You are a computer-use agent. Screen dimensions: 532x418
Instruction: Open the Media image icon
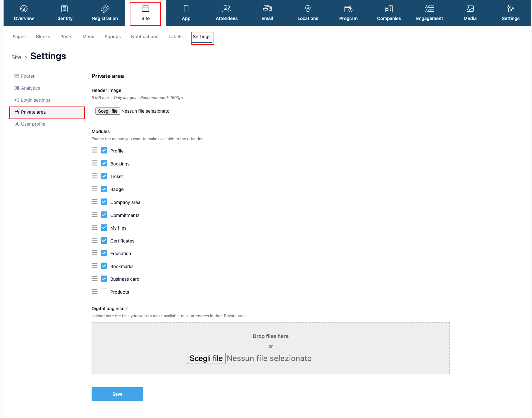tap(470, 9)
